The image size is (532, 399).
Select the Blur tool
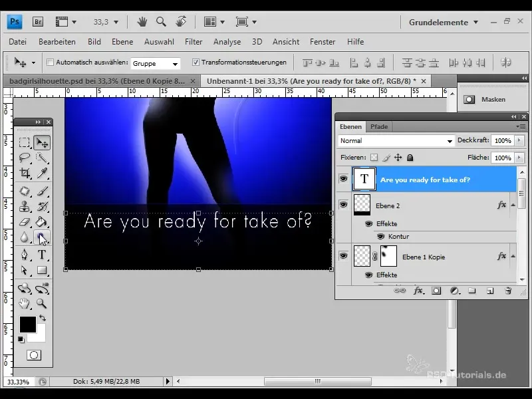click(25, 237)
